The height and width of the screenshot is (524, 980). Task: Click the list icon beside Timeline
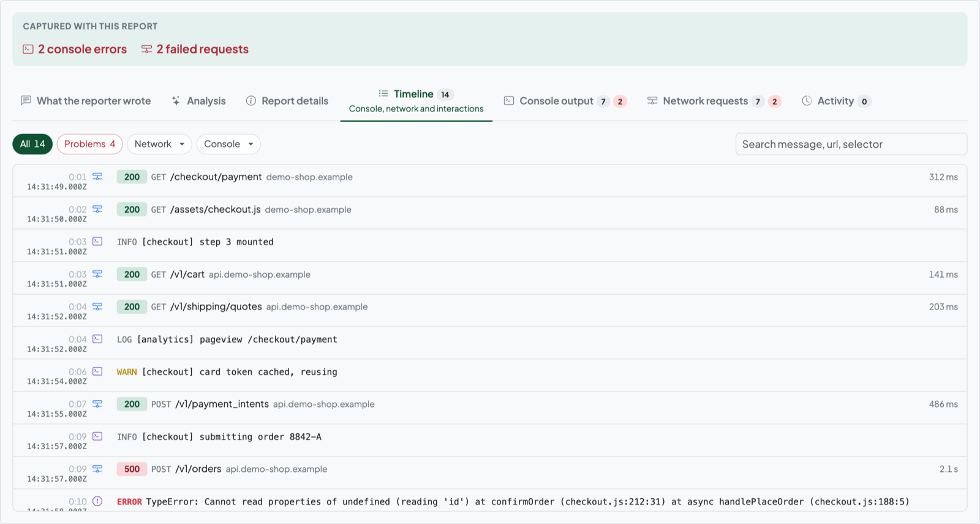point(383,94)
